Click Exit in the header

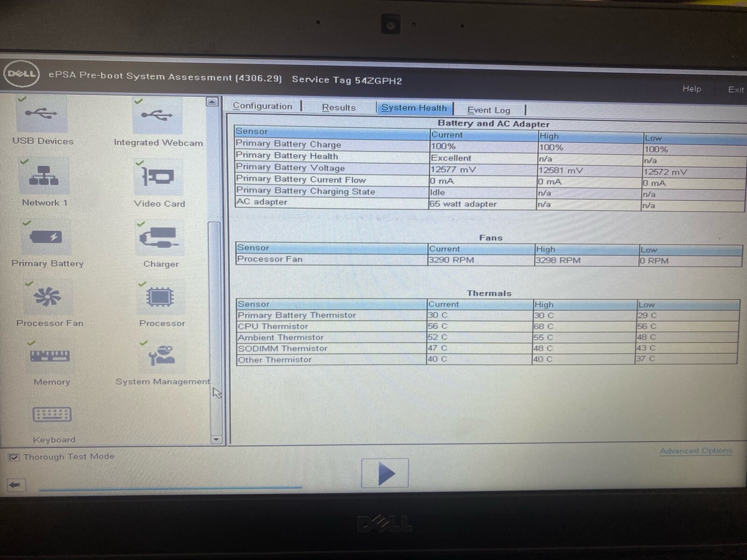tap(736, 90)
